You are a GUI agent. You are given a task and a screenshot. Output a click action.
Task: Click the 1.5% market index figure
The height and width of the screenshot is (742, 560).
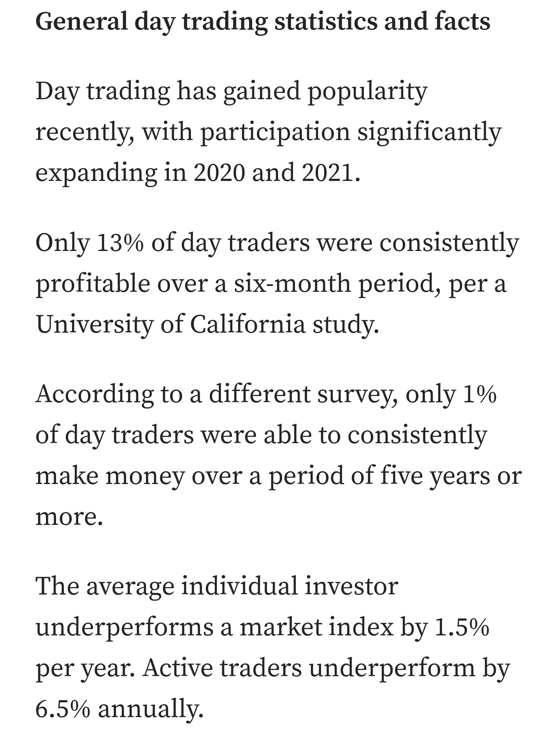pyautogui.click(x=461, y=626)
